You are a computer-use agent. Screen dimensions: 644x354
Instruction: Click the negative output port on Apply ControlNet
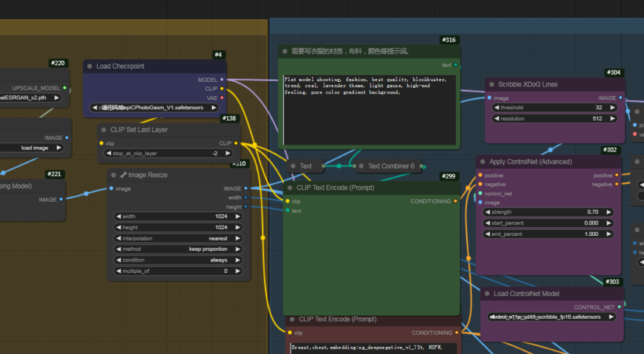(617, 184)
